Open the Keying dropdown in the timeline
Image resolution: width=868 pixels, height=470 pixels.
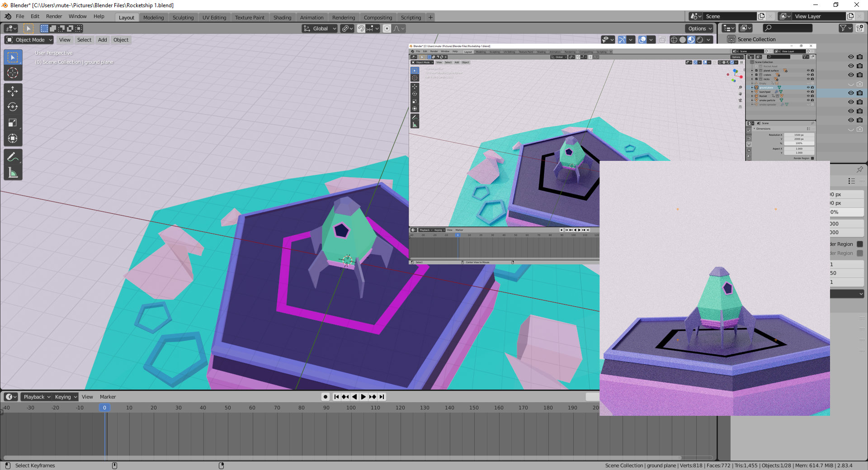66,397
